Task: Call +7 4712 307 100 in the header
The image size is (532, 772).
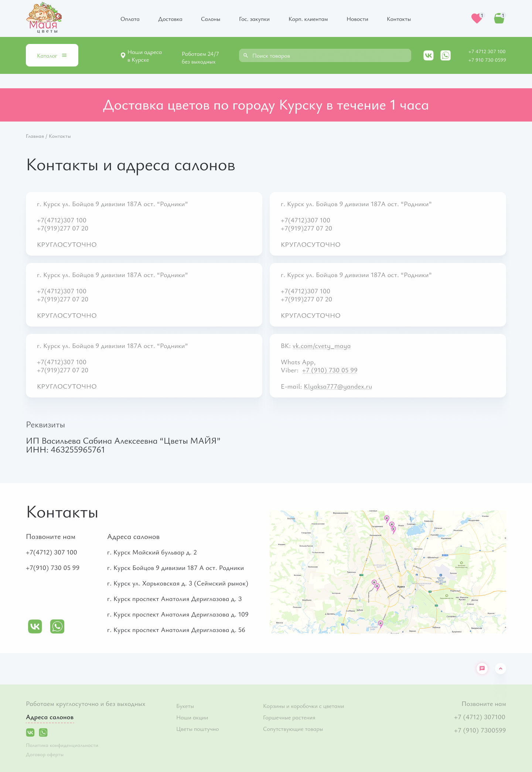Action: coord(487,51)
